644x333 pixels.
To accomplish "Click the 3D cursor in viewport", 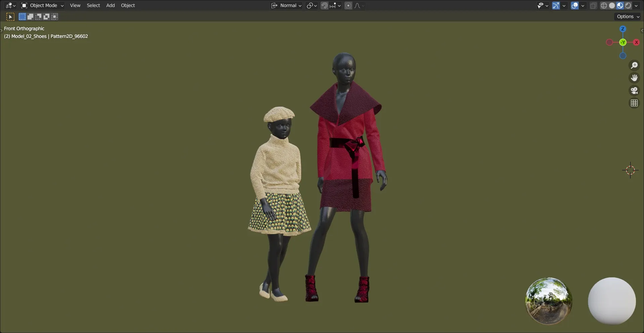I will (630, 170).
